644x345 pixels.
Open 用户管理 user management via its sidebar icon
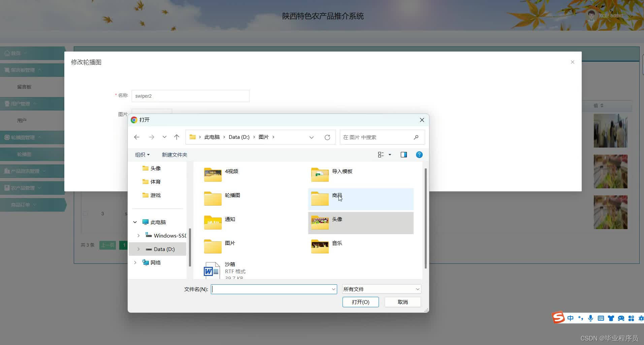click(7, 103)
